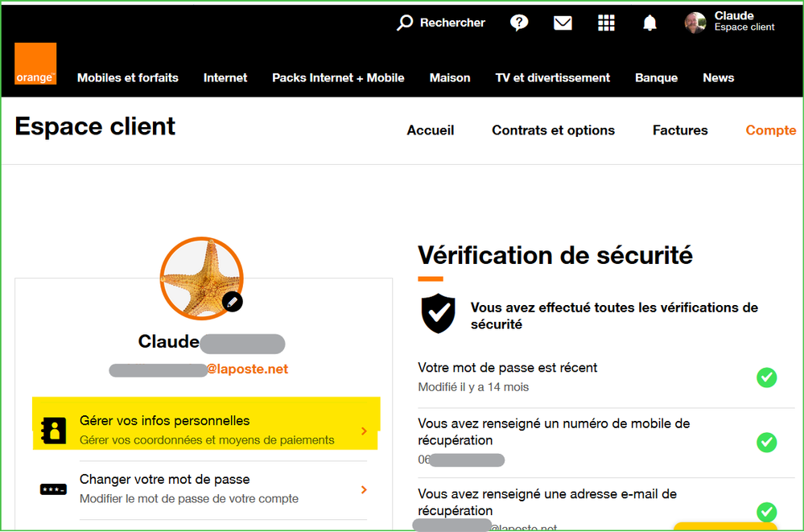The image size is (804, 532).
Task: Click the security shield checkmark icon
Action: pos(438,313)
